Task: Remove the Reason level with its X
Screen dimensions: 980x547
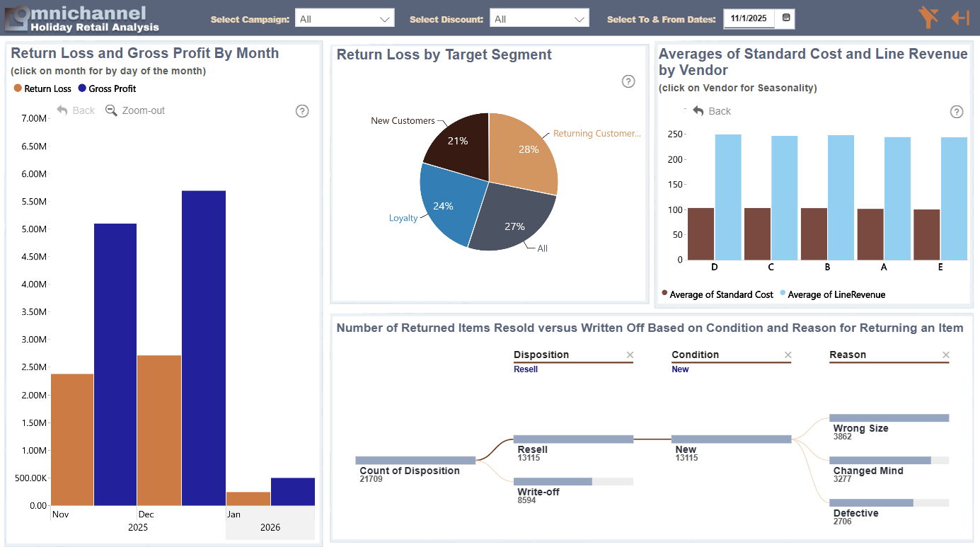Action: [946, 355]
